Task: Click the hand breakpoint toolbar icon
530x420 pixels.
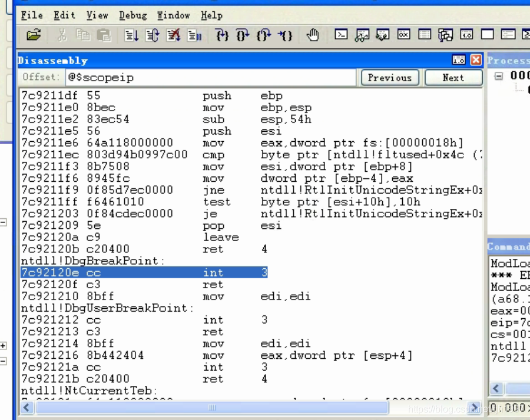Action: coord(313,35)
